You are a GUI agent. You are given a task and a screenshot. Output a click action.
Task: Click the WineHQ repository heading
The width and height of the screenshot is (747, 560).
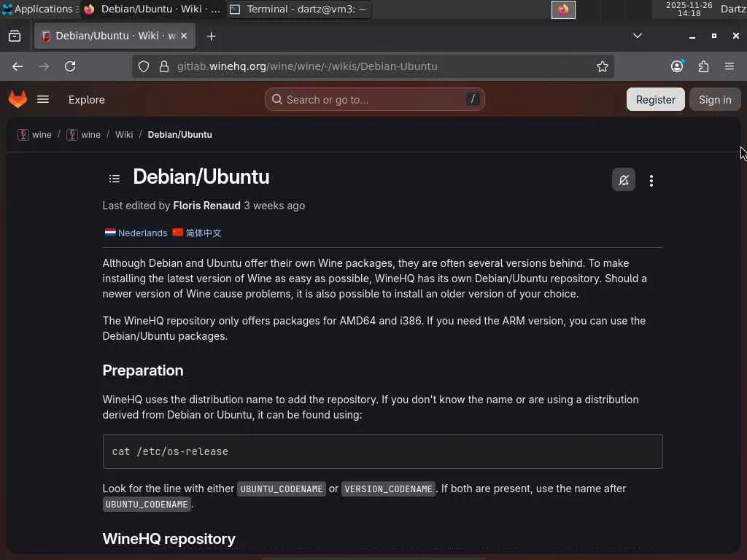pos(169,539)
